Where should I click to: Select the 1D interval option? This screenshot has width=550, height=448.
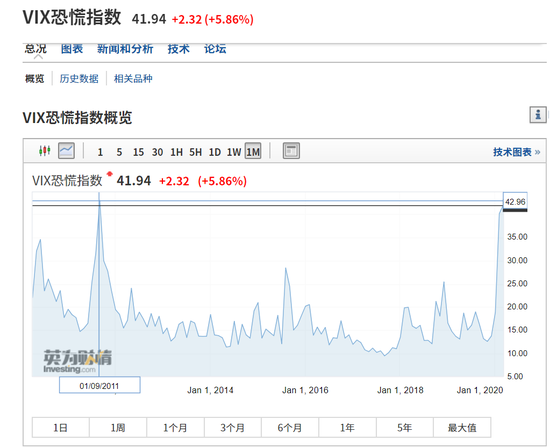point(215,152)
